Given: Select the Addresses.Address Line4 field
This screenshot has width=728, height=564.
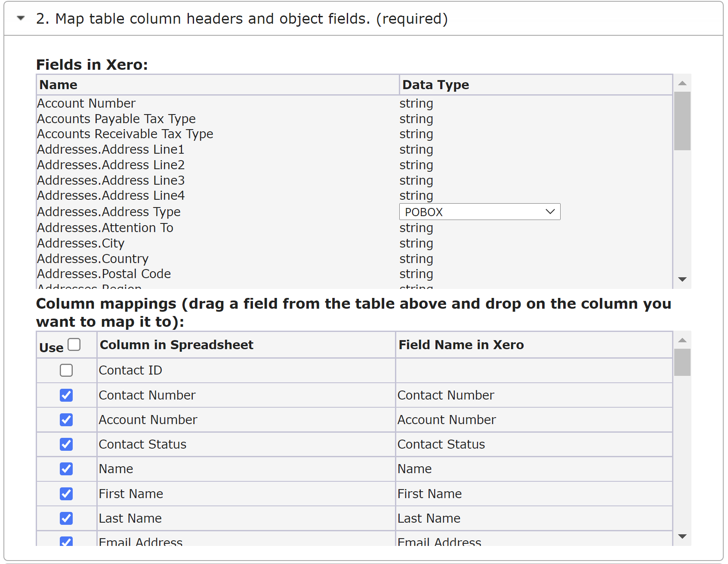Looking at the screenshot, I should (111, 195).
